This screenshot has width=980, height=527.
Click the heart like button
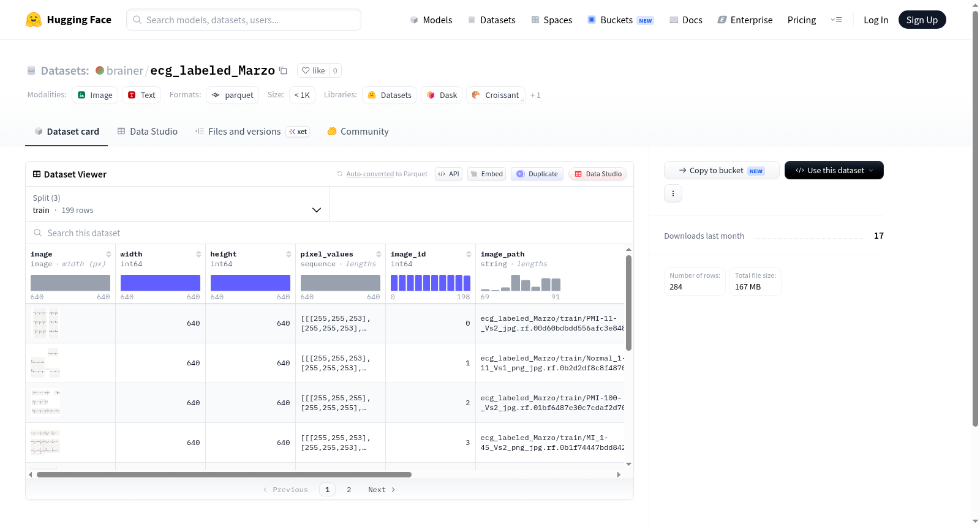(x=313, y=70)
